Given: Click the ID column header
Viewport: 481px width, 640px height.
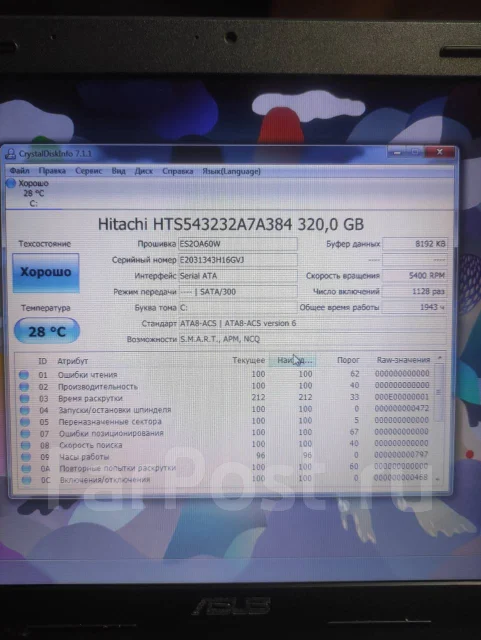Looking at the screenshot, I should tap(42, 361).
